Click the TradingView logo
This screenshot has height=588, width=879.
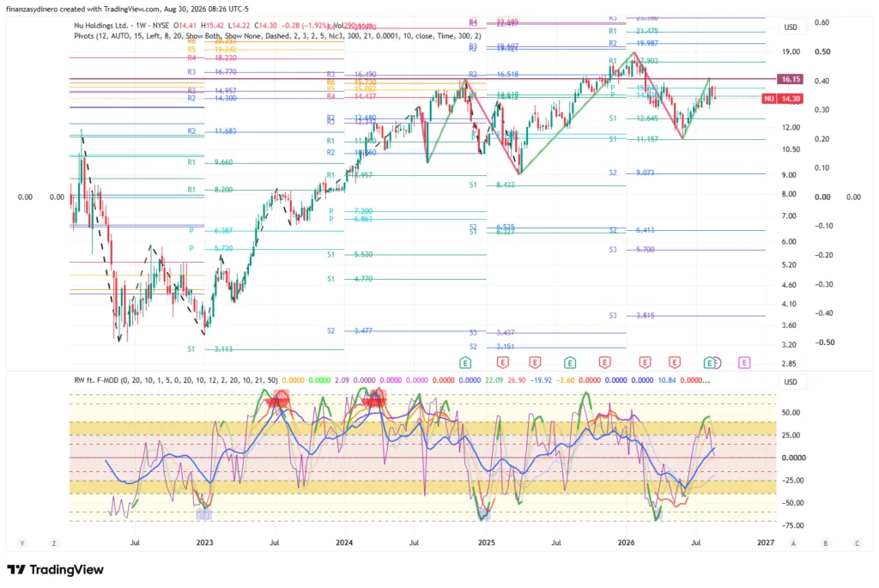pos(56,569)
